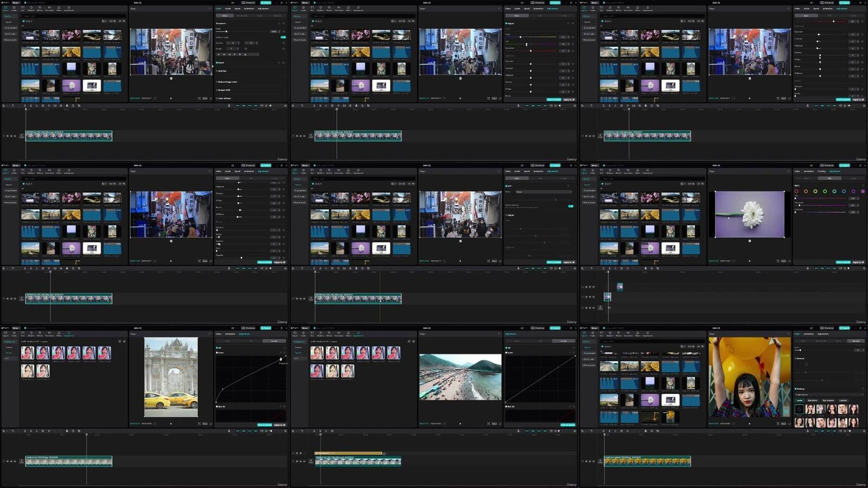Click Save as preset in the yellow taxi window
868x488 pixels.
pos(264,425)
